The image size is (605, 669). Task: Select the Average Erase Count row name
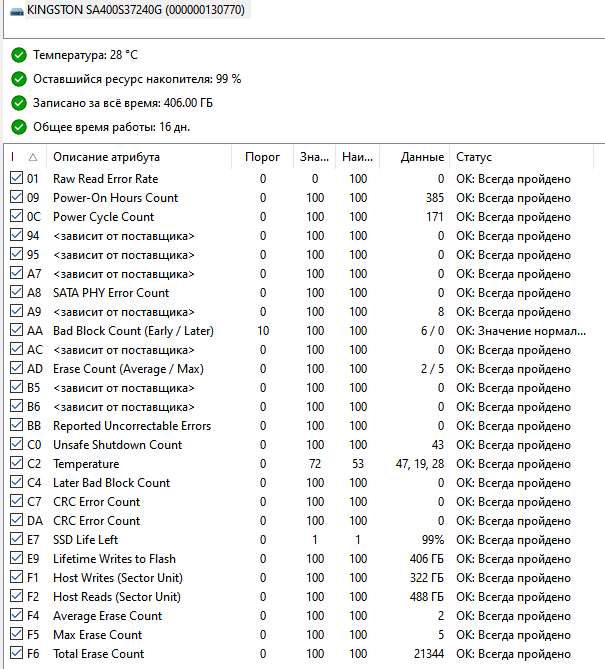(108, 616)
